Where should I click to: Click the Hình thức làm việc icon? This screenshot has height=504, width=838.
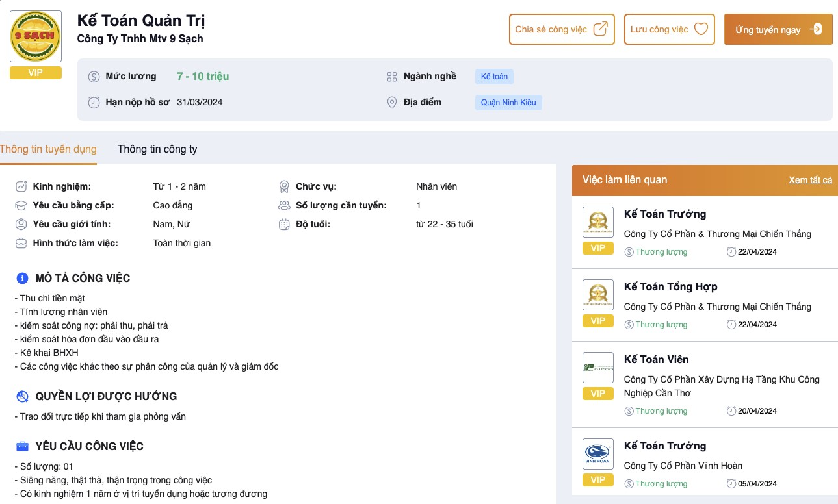coord(21,243)
